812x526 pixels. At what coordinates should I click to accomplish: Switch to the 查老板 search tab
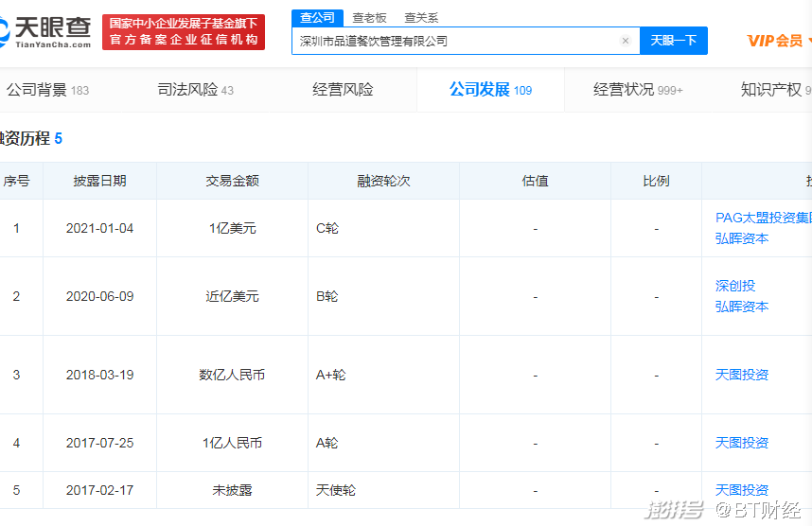coord(369,17)
